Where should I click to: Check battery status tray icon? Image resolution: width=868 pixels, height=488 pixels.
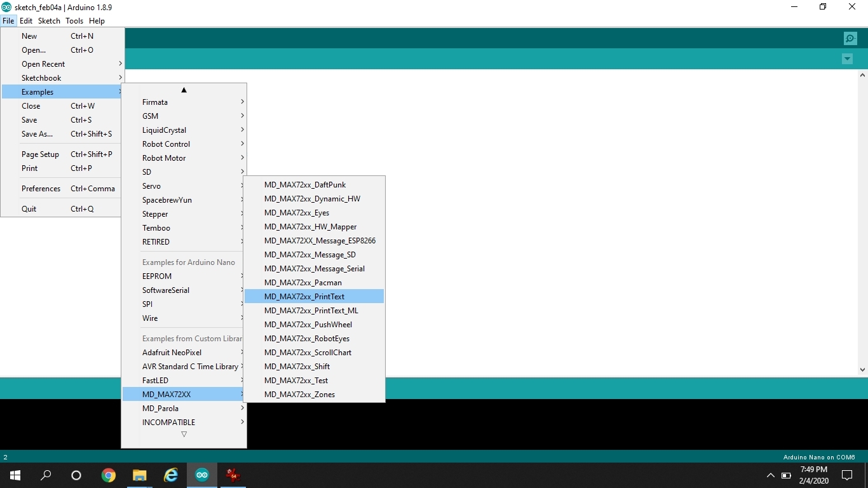tap(786, 475)
